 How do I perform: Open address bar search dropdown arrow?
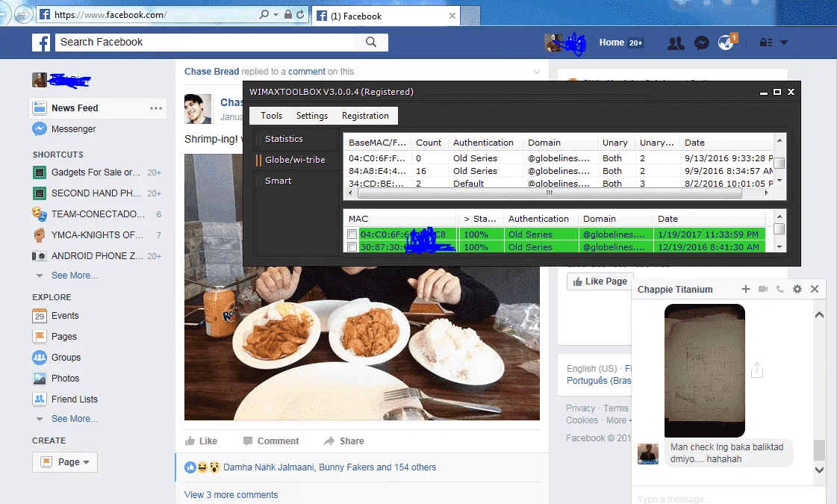[x=276, y=14]
